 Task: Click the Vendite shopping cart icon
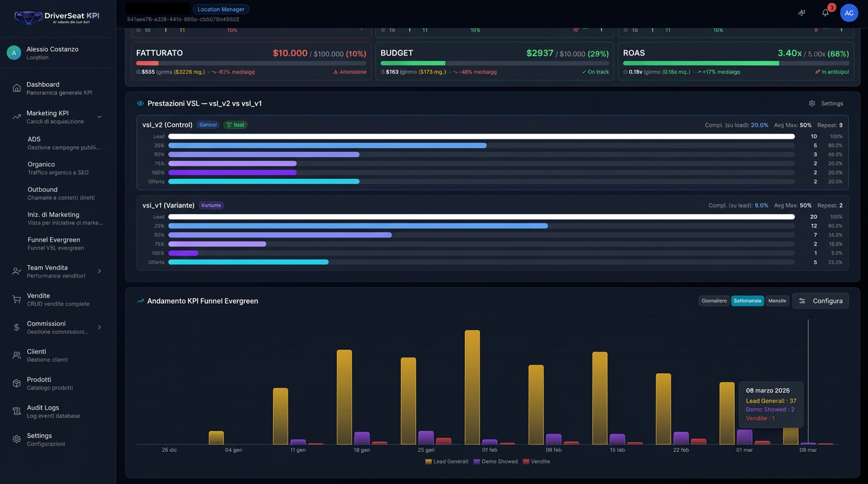click(16, 299)
